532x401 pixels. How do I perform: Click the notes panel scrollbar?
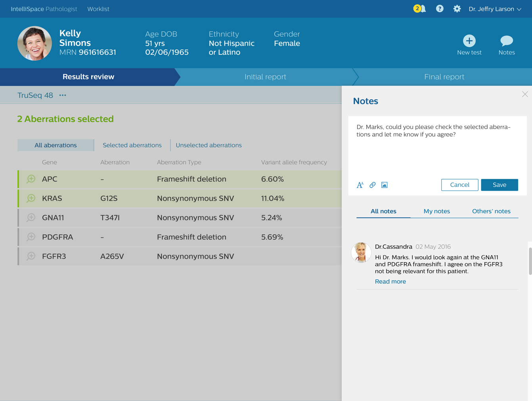click(530, 261)
